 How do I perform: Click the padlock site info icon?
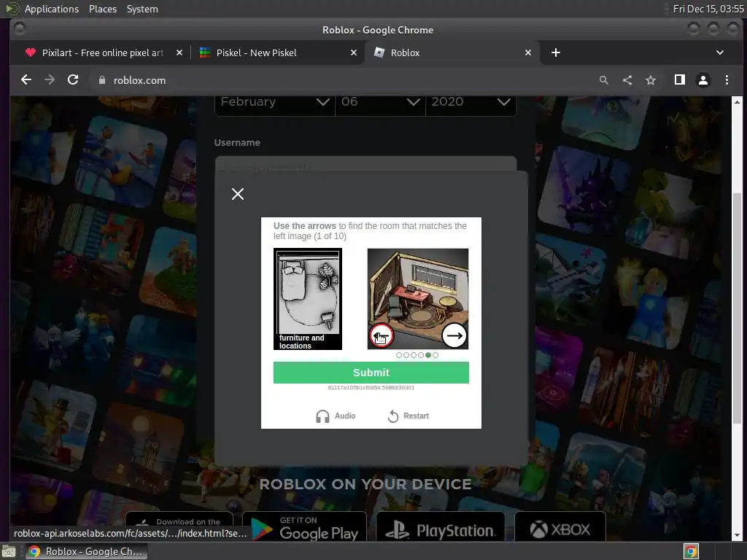click(102, 80)
